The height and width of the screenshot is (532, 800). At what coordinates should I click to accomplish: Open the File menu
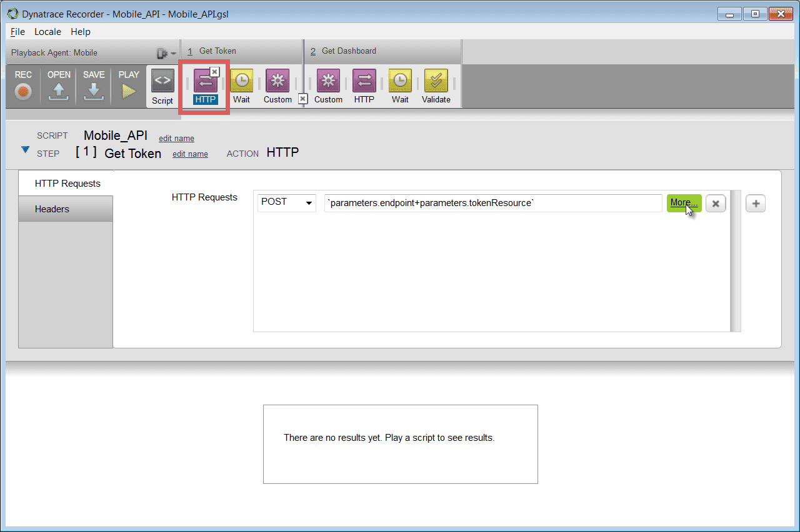coord(17,31)
